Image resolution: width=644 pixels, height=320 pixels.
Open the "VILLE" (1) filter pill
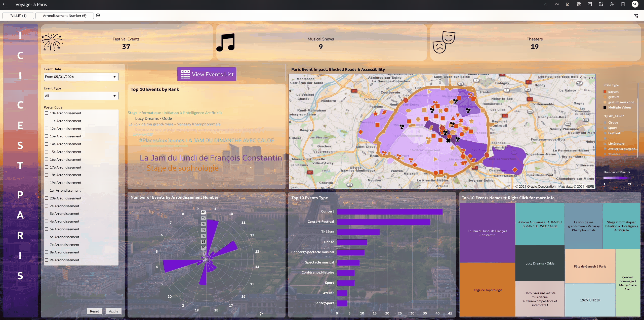(x=18, y=16)
